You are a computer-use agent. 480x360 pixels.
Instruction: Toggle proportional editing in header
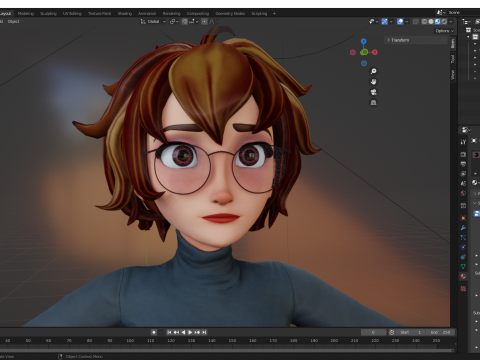pos(204,21)
